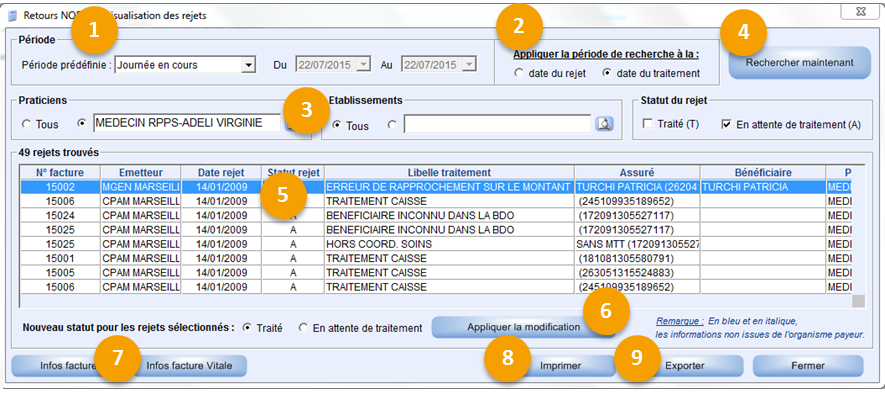This screenshot has height=396, width=885.
Task: Click the table vertical scrollbar thumb
Action: pyautogui.click(x=858, y=301)
